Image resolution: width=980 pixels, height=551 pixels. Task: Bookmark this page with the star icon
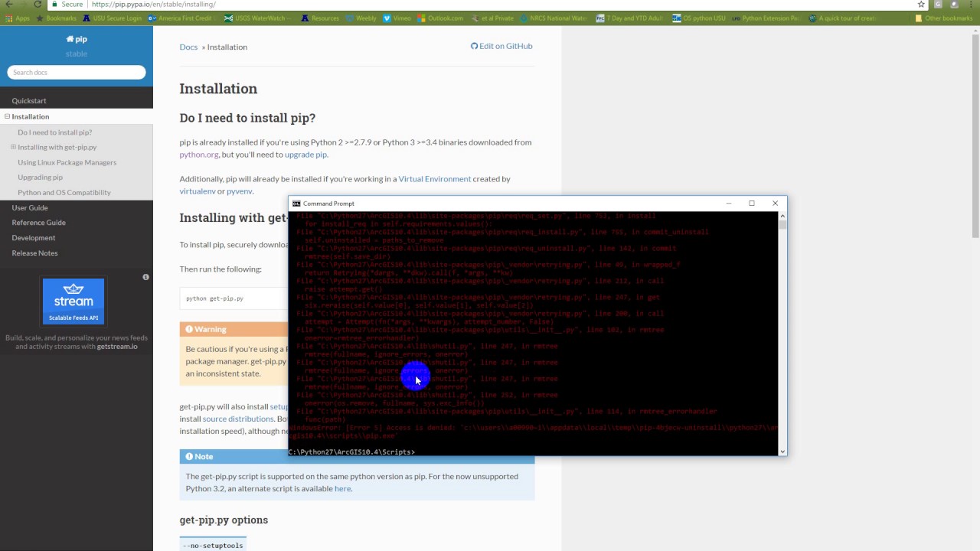coord(921,4)
